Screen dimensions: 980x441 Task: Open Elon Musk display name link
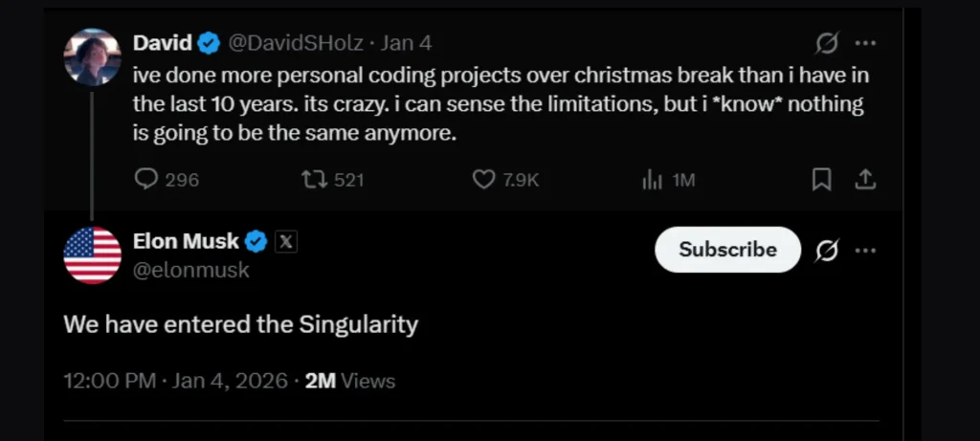[186, 242]
